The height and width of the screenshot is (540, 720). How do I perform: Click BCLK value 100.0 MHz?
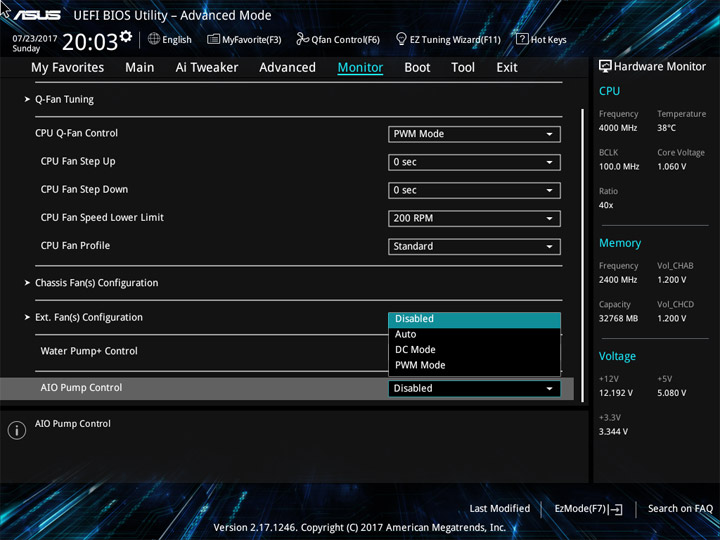[619, 167]
